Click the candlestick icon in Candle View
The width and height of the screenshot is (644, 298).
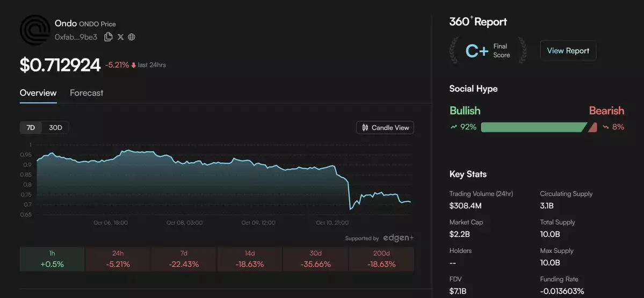click(x=365, y=128)
